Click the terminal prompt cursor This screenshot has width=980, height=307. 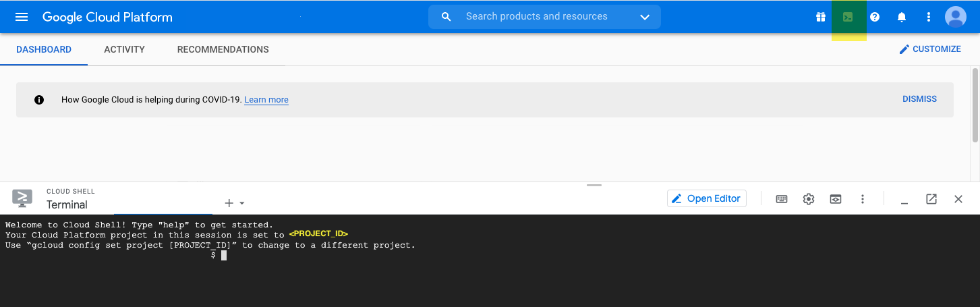(x=224, y=256)
